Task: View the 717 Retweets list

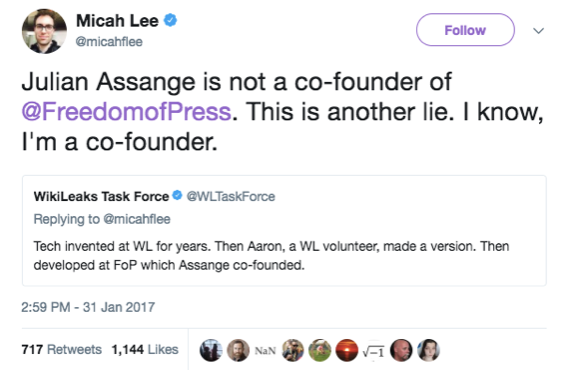Action: 61,349
